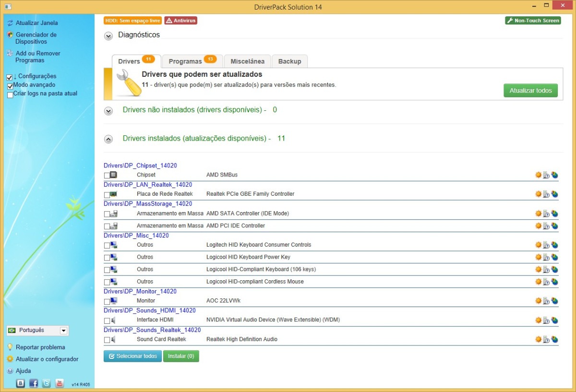The height and width of the screenshot is (392, 576).
Task: Open the Twitter icon in sidebar
Action: (x=47, y=383)
